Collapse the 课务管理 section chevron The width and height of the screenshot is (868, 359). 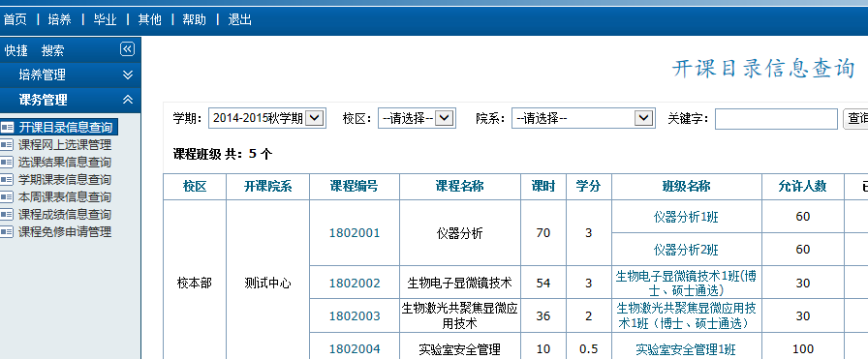click(x=128, y=100)
